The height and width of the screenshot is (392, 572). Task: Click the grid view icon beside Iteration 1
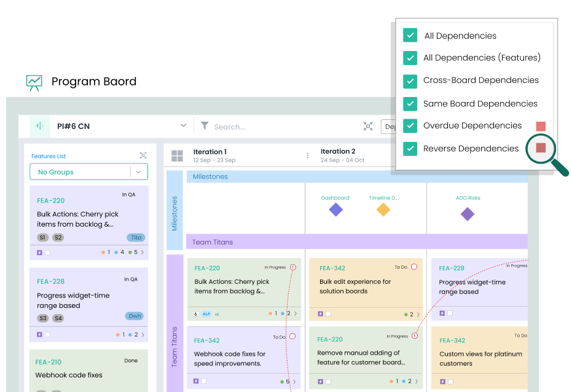tap(177, 156)
